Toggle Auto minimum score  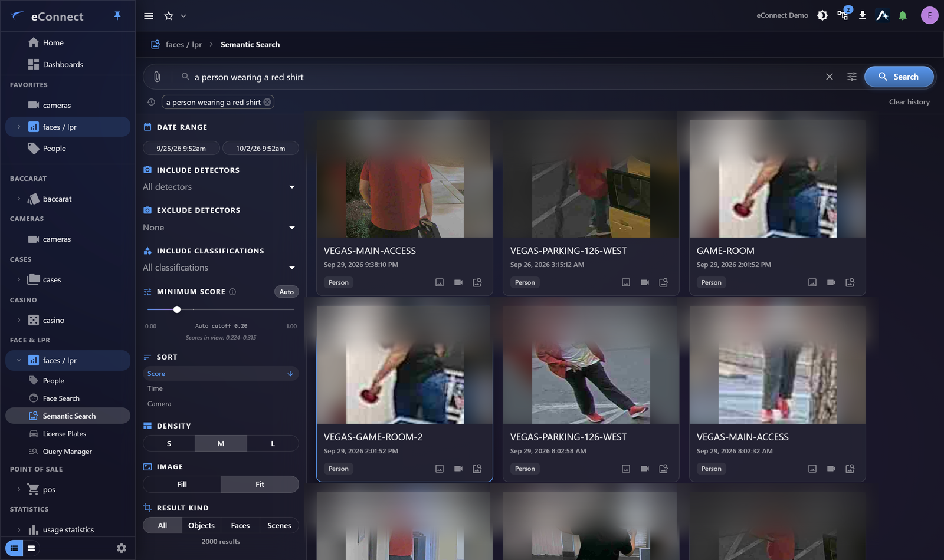[x=287, y=292]
